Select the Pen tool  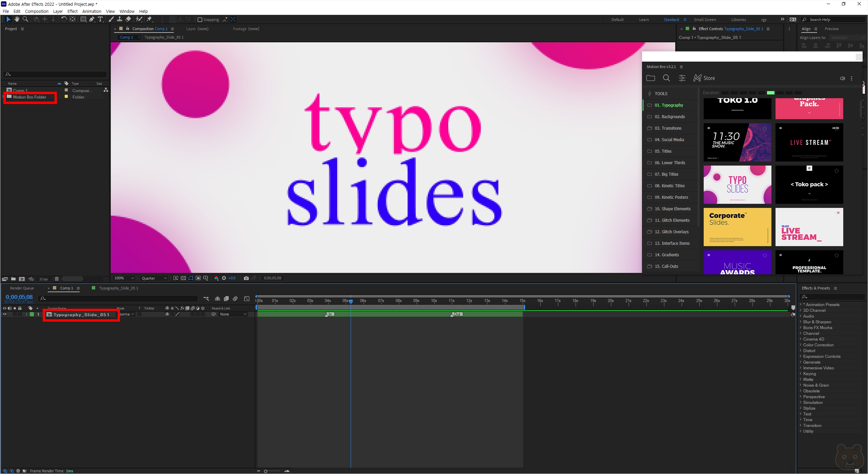[x=92, y=19]
